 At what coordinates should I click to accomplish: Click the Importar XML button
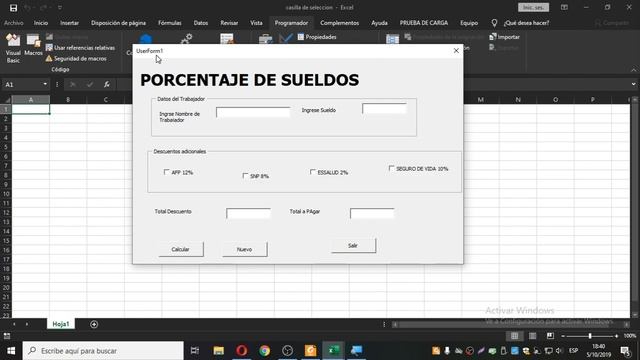[504, 37]
